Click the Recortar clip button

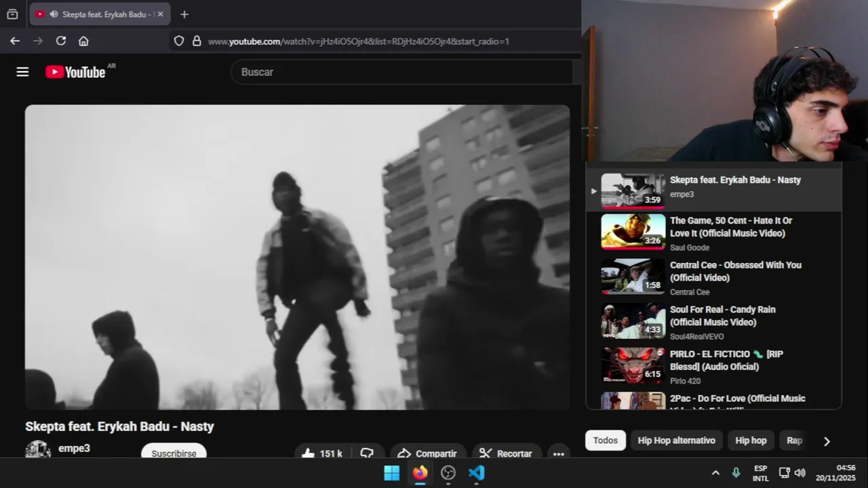pos(506,453)
